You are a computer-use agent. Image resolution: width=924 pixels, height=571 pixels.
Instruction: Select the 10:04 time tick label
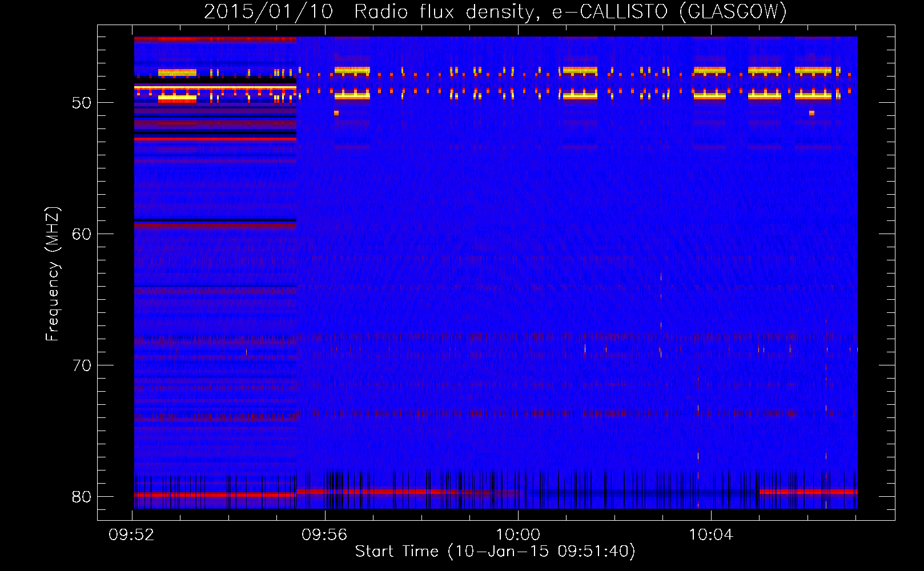point(711,535)
